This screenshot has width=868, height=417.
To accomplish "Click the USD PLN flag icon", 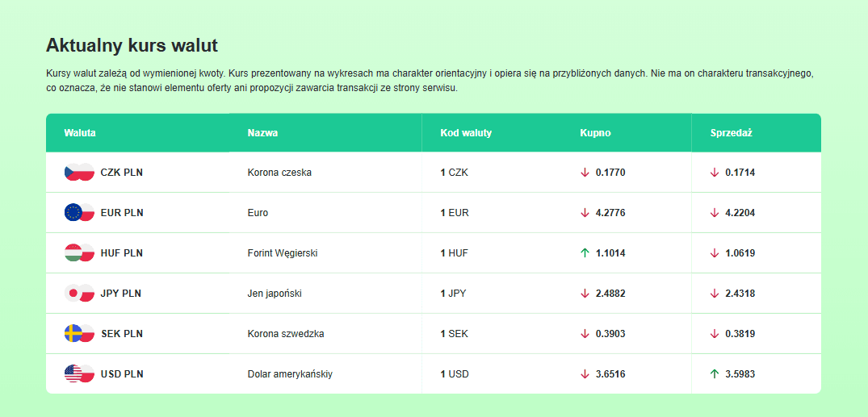I will click(79, 373).
